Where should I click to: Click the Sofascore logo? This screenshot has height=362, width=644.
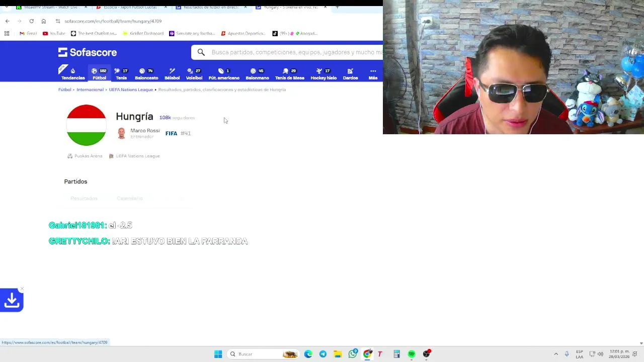tap(88, 52)
